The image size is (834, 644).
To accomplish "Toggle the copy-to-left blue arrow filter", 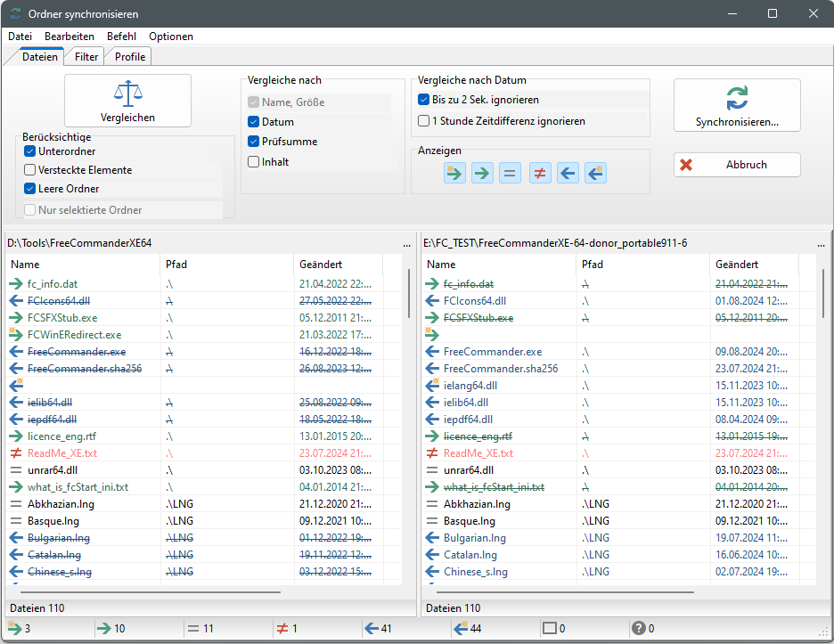I will tap(568, 173).
